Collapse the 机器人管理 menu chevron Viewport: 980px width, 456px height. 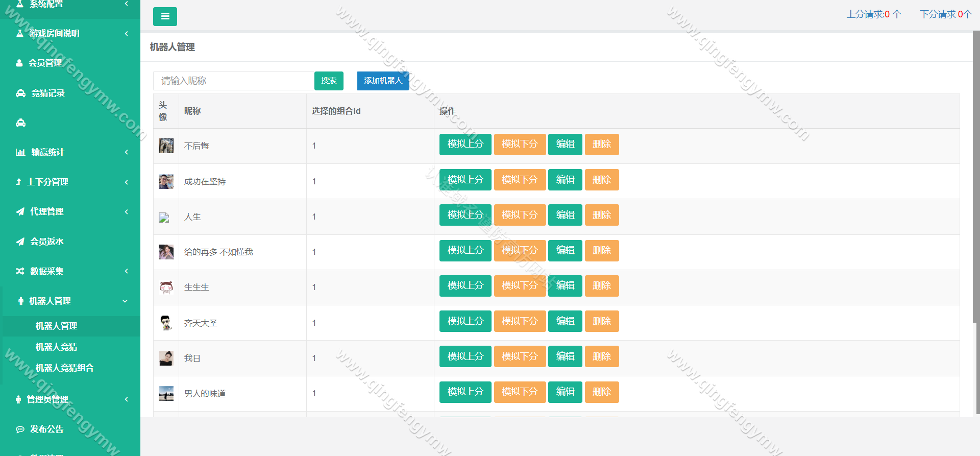point(125,301)
